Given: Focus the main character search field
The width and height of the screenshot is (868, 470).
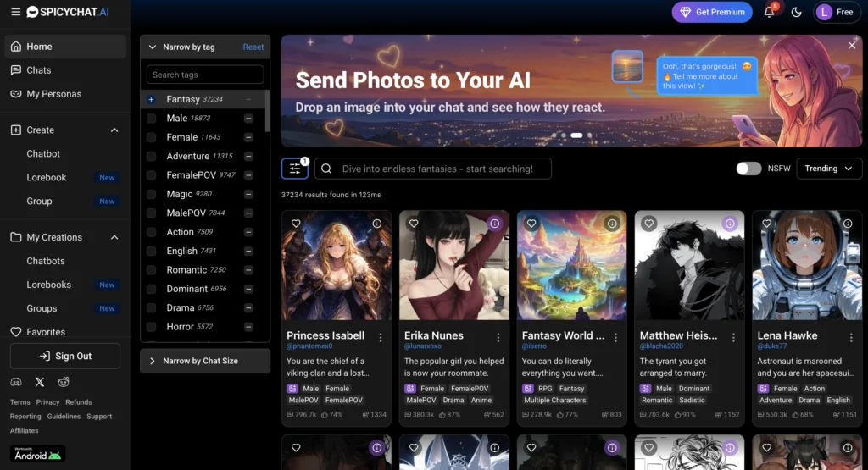Looking at the screenshot, I should coord(433,169).
